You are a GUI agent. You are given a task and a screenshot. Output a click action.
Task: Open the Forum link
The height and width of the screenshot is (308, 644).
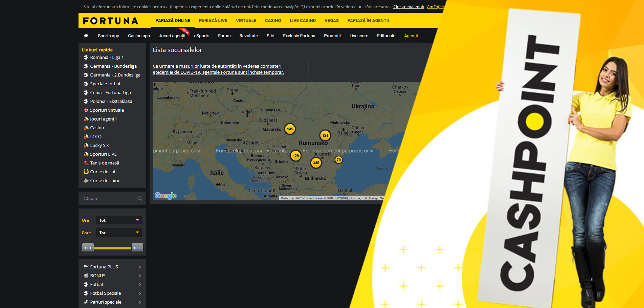pyautogui.click(x=224, y=36)
